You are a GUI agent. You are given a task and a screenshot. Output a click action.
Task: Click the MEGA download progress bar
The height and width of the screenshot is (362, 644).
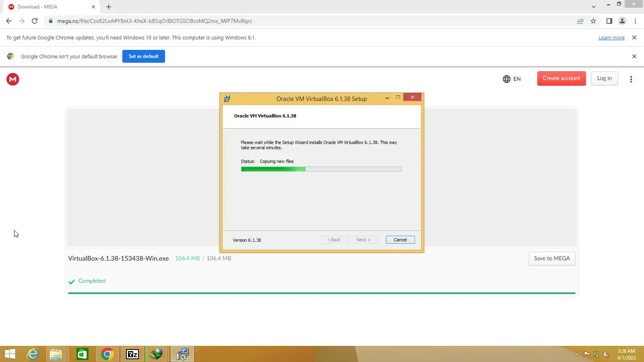tap(322, 293)
